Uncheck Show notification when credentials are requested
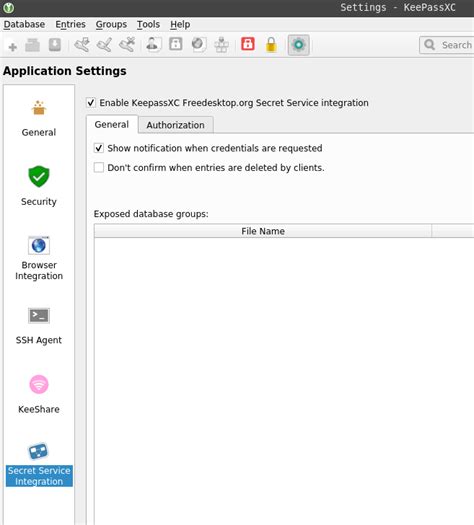The height and width of the screenshot is (525, 474). point(99,148)
